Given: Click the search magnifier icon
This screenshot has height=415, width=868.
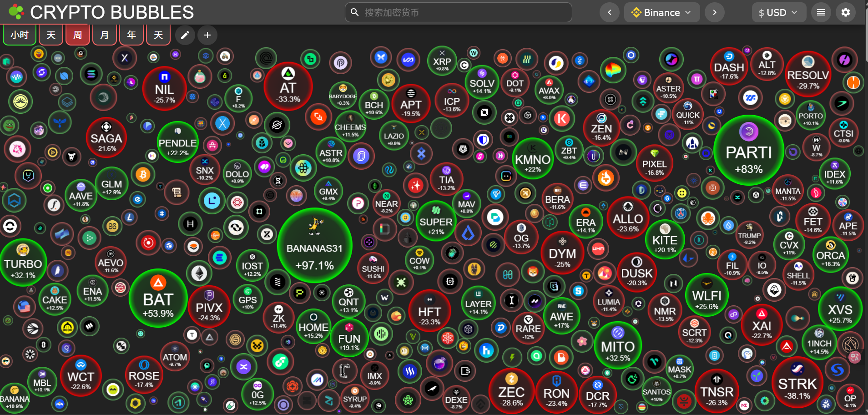Looking at the screenshot, I should click(x=355, y=12).
